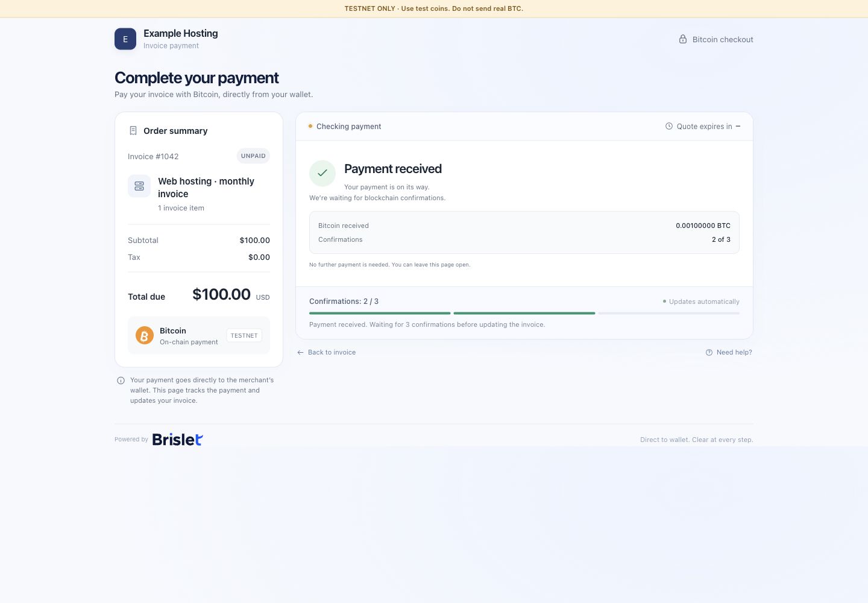
Task: Click the TESTNET ONLY warning banner text
Action: 434,8
